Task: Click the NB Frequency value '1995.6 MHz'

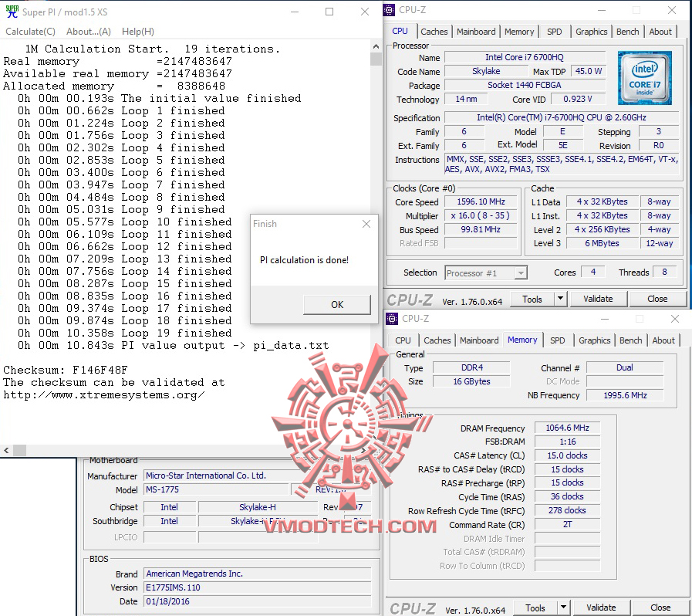Action: coord(625,395)
